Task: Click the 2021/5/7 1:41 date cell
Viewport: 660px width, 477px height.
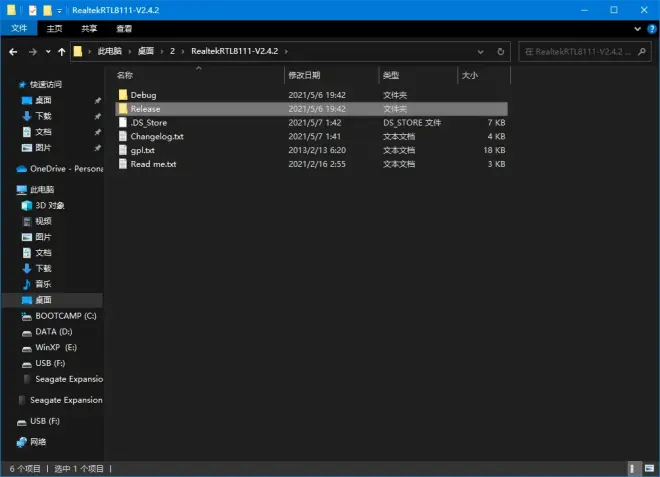Action: click(x=314, y=136)
